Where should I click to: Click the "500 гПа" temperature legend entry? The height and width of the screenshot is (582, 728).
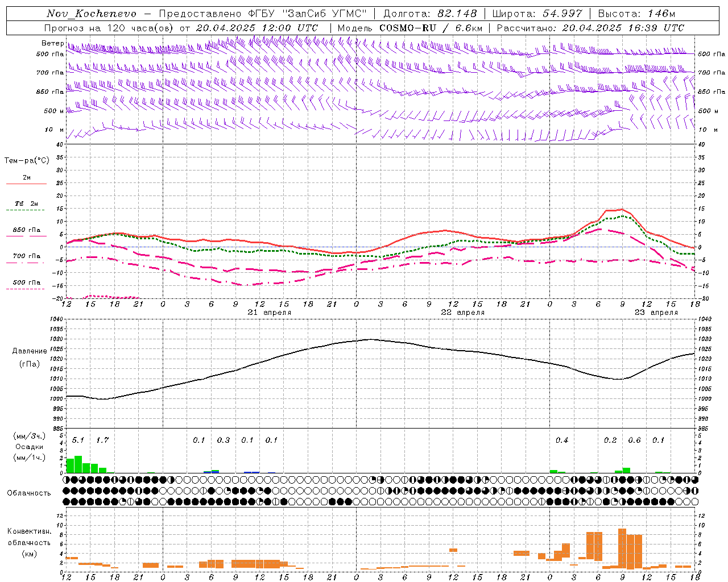[27, 282]
